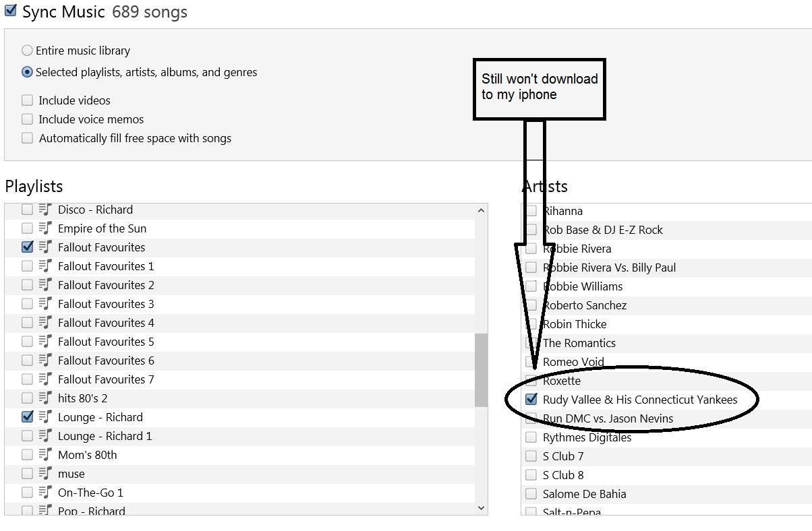The height and width of the screenshot is (531, 812).
Task: Click playlist icon beside Empire of the Sun
Action: pos(45,228)
